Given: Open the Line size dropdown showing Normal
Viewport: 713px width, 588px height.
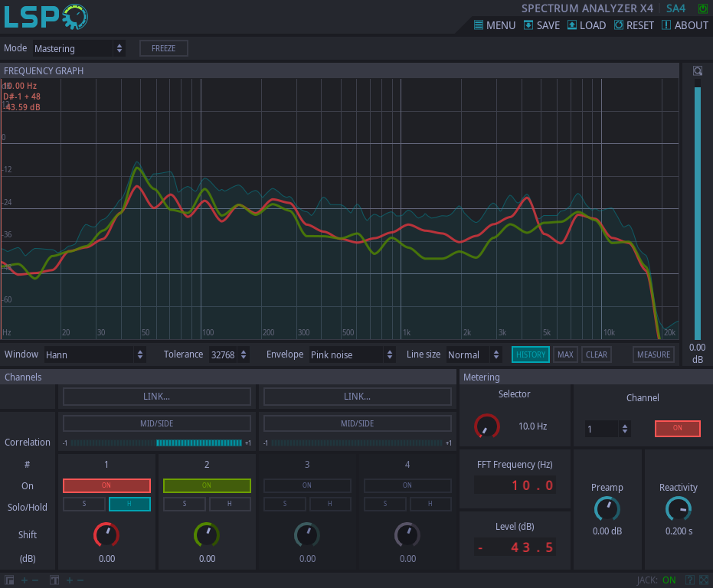Looking at the screenshot, I should click(x=474, y=354).
